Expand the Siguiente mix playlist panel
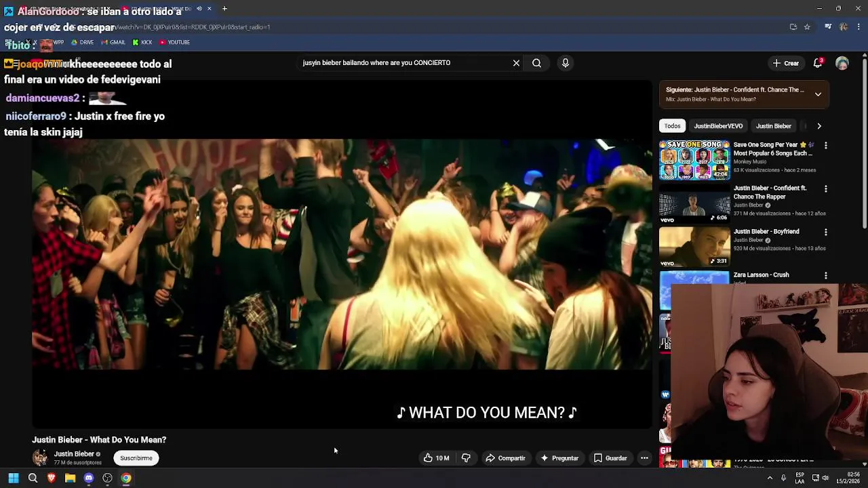Image resolution: width=868 pixels, height=488 pixels. pos(818,94)
